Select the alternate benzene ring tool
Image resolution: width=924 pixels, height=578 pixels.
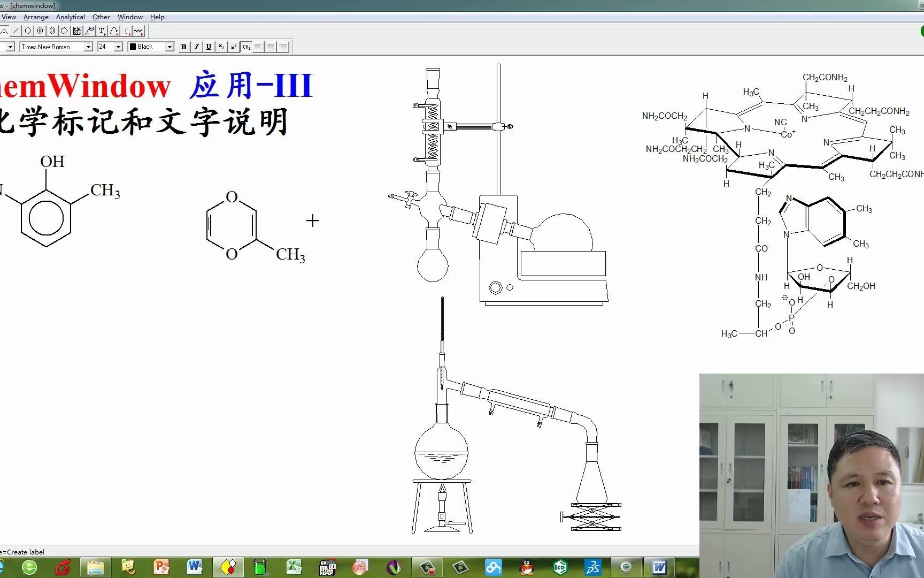[52, 31]
